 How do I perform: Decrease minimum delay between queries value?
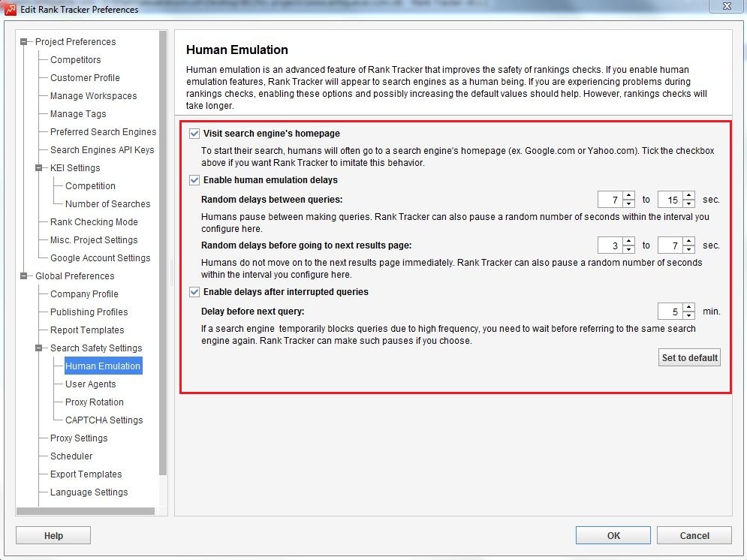(x=629, y=203)
